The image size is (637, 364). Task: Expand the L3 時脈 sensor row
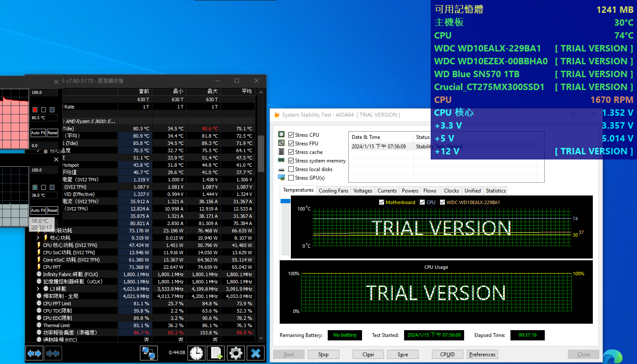point(38,289)
